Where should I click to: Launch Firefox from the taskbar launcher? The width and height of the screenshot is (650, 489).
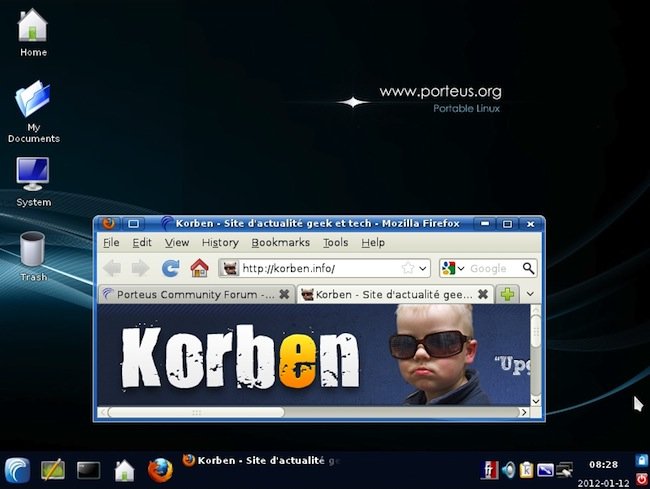[x=160, y=470]
